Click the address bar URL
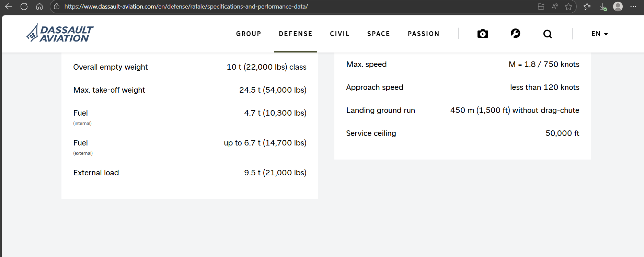Screen dimensions: 644x257 [186, 7]
